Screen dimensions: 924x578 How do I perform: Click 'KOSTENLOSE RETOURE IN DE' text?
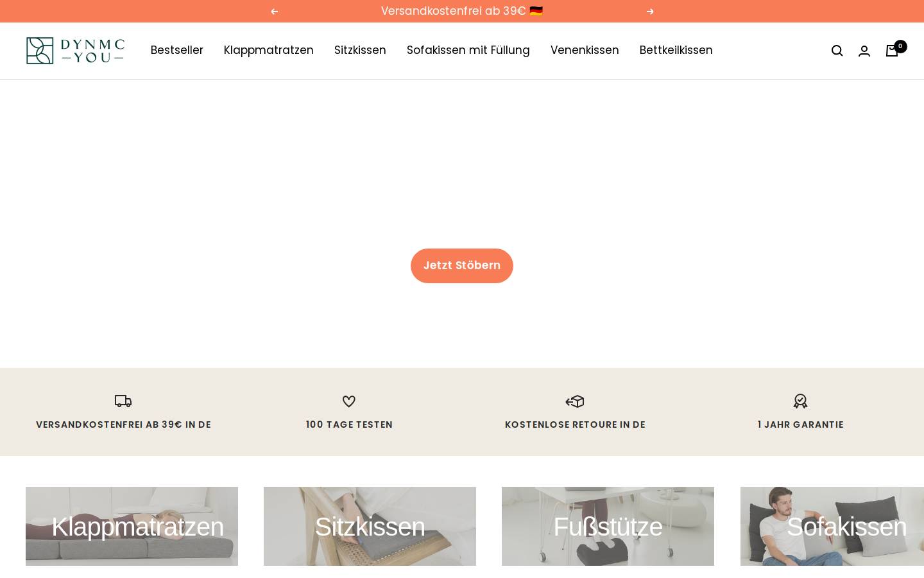click(x=575, y=425)
